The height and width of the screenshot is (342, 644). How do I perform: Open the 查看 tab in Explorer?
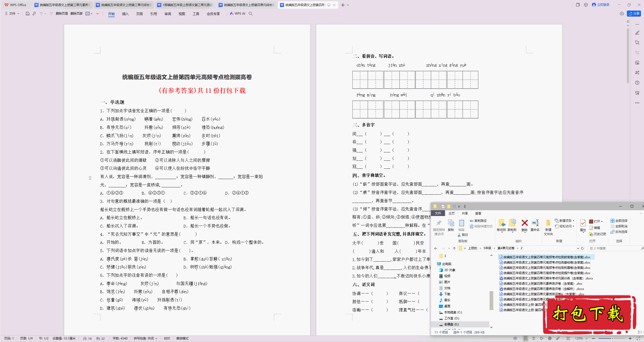pyautogui.click(x=478, y=213)
